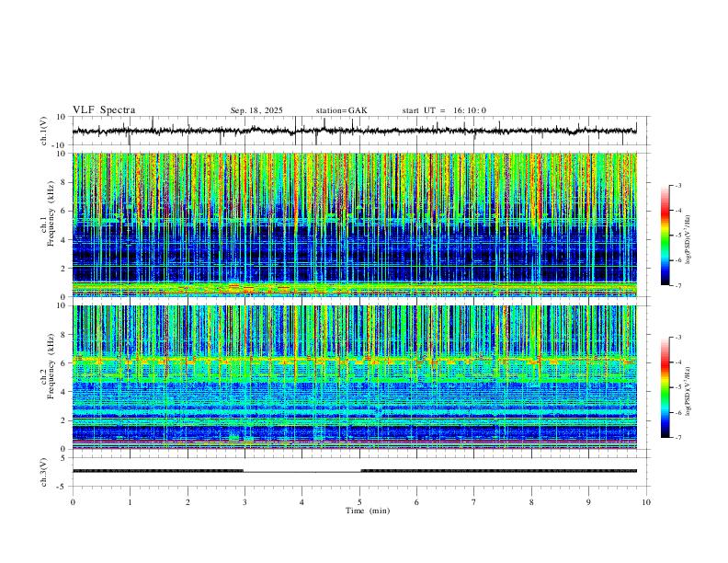Click the time axis tick label '5'

tap(359, 502)
